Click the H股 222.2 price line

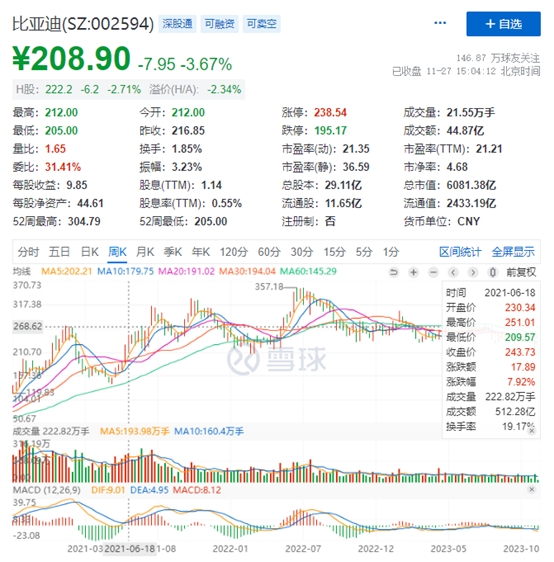pos(129,89)
